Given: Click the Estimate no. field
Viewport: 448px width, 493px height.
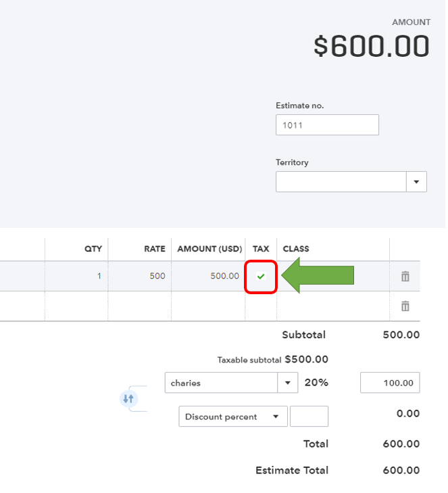Looking at the screenshot, I should [x=327, y=125].
